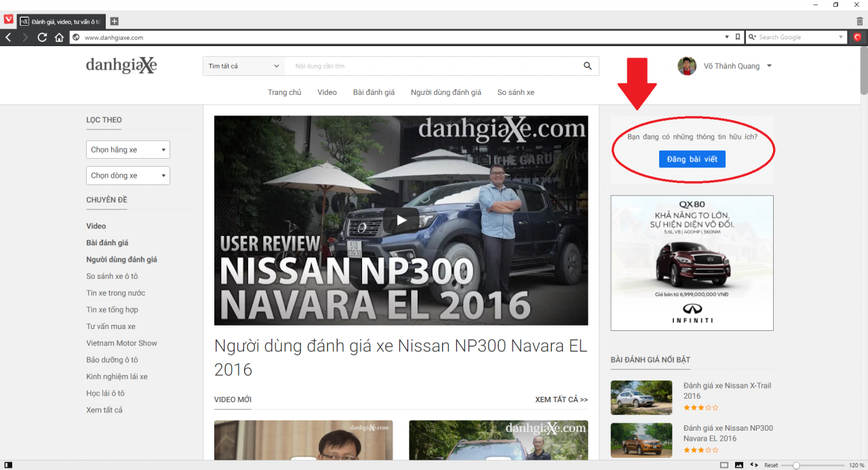Go to the browser home page

[59, 37]
